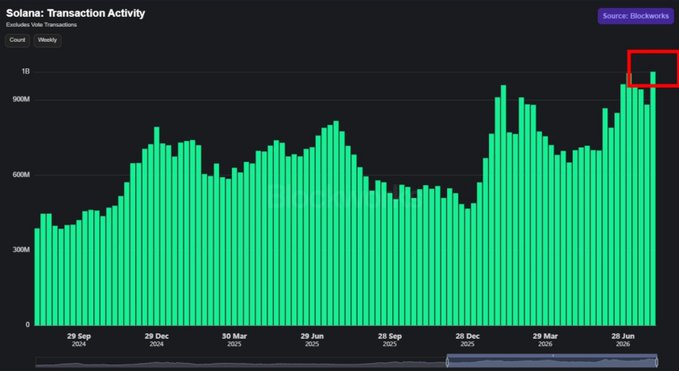Image resolution: width=679 pixels, height=371 pixels.
Task: Click the 29 Jun 2025 axis label
Action: tap(312, 340)
